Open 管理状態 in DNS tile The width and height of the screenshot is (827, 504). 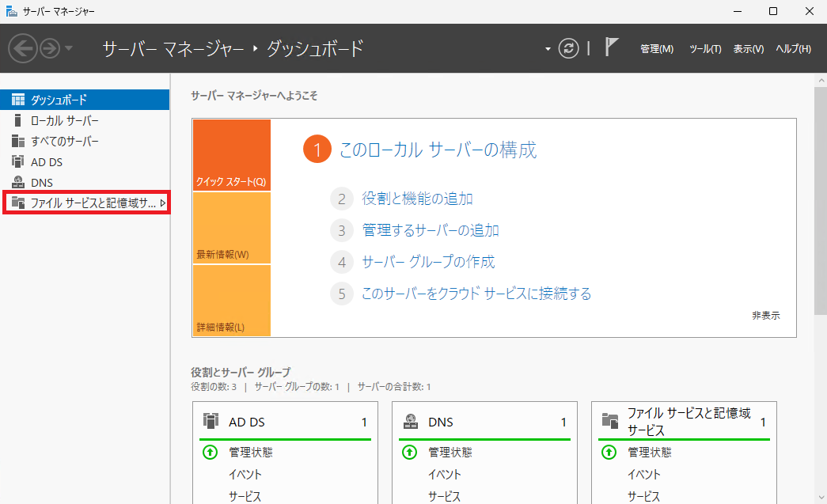pos(450,453)
